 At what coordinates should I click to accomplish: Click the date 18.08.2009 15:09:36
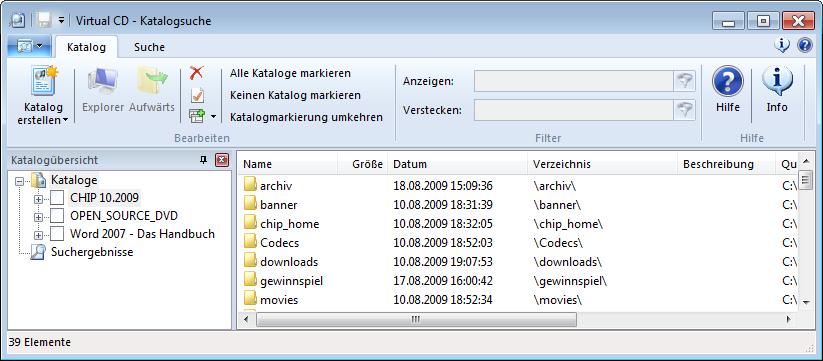point(443,186)
